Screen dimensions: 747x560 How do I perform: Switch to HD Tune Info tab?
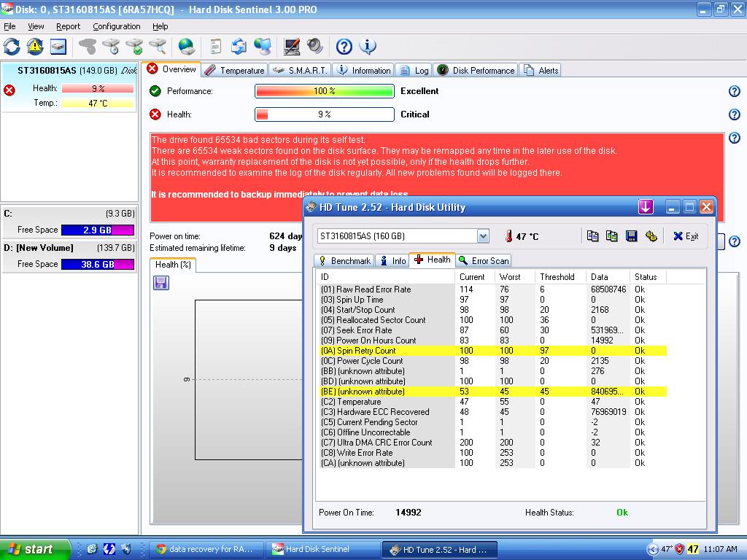click(x=392, y=261)
